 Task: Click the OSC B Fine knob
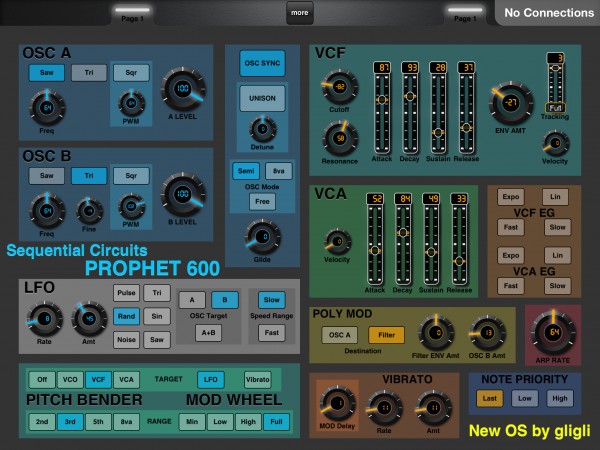click(89, 211)
